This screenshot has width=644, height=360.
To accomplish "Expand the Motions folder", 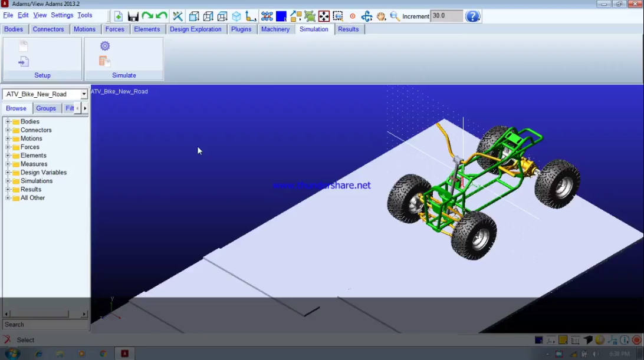I will coord(8,138).
